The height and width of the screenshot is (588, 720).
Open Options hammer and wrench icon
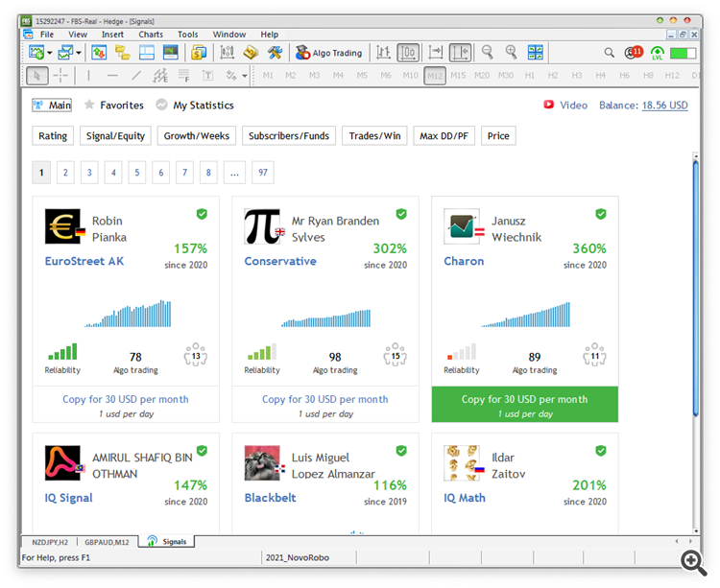pyautogui.click(x=275, y=53)
